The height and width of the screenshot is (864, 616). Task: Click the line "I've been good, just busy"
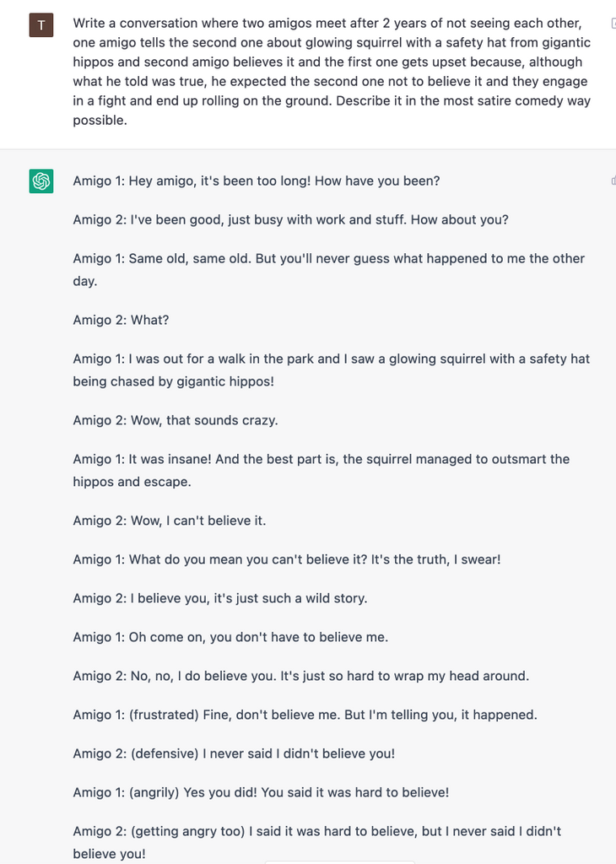290,220
